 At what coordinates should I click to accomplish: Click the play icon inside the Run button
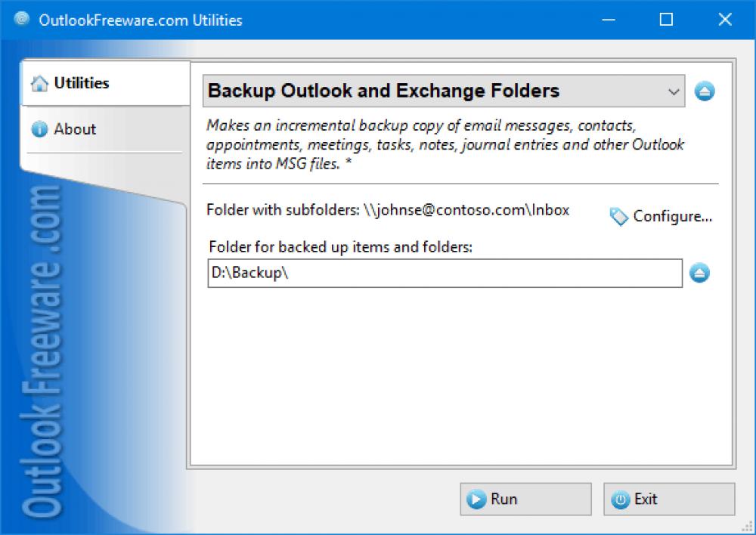coord(476,499)
